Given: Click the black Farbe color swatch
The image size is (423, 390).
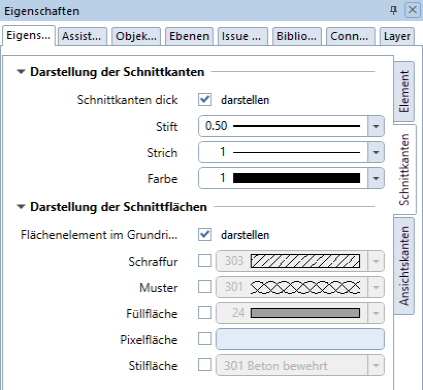Looking at the screenshot, I should pyautogui.click(x=296, y=178).
